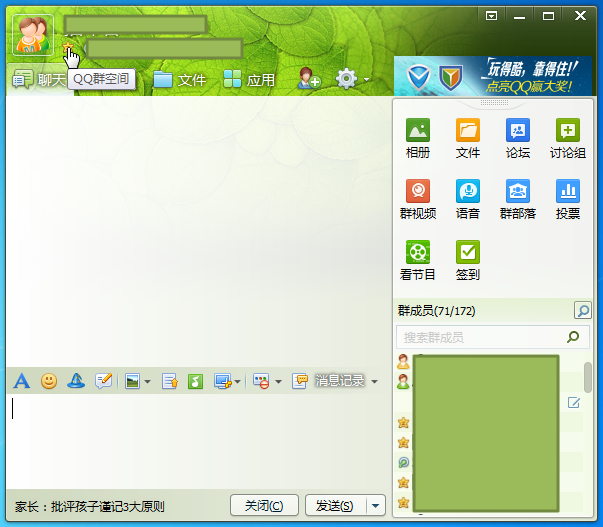Click the send picture icon

(x=132, y=382)
